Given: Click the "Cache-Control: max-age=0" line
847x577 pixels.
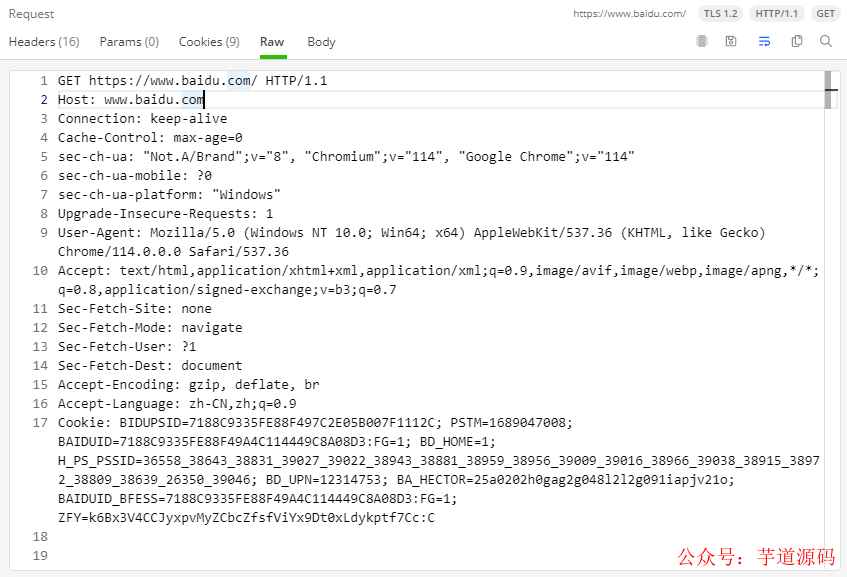Looking at the screenshot, I should (x=150, y=137).
